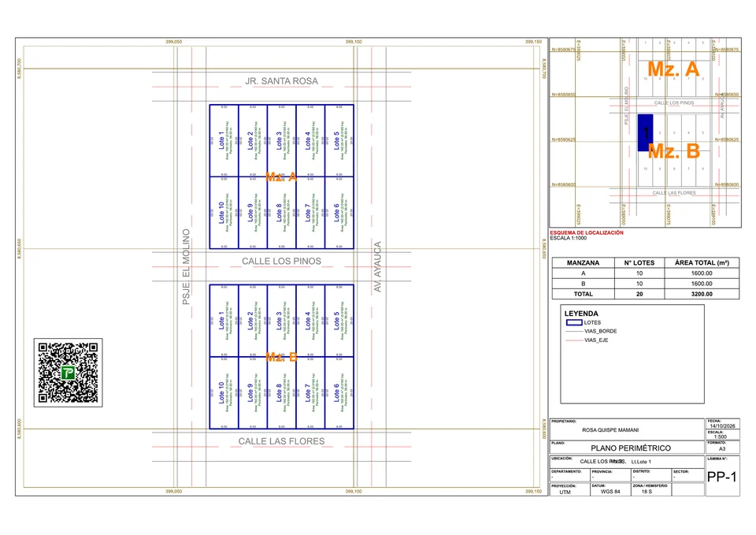This screenshot has height=535, width=756.
Task: Click the total lots value "20"
Action: pyautogui.click(x=639, y=294)
